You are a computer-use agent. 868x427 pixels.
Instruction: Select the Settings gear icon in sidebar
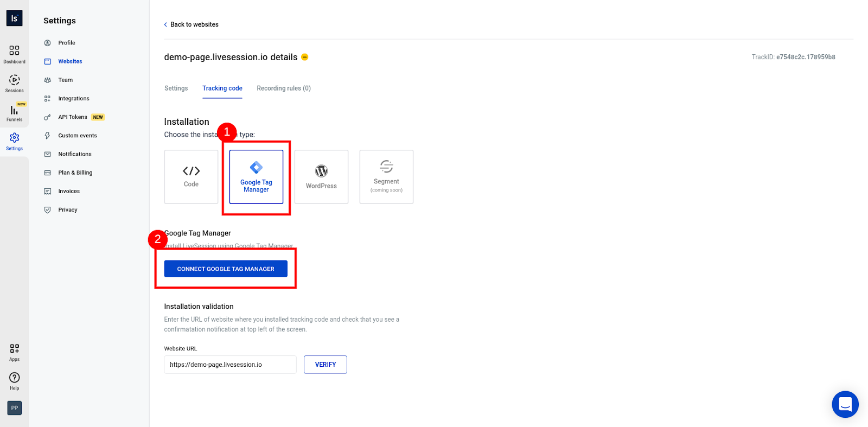pyautogui.click(x=14, y=141)
